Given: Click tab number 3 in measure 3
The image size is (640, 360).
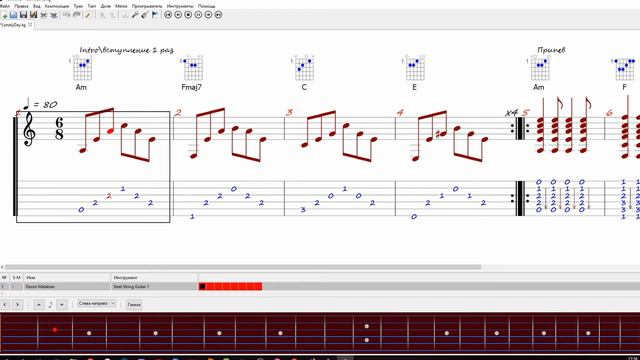Looking at the screenshot, I should tap(303, 210).
